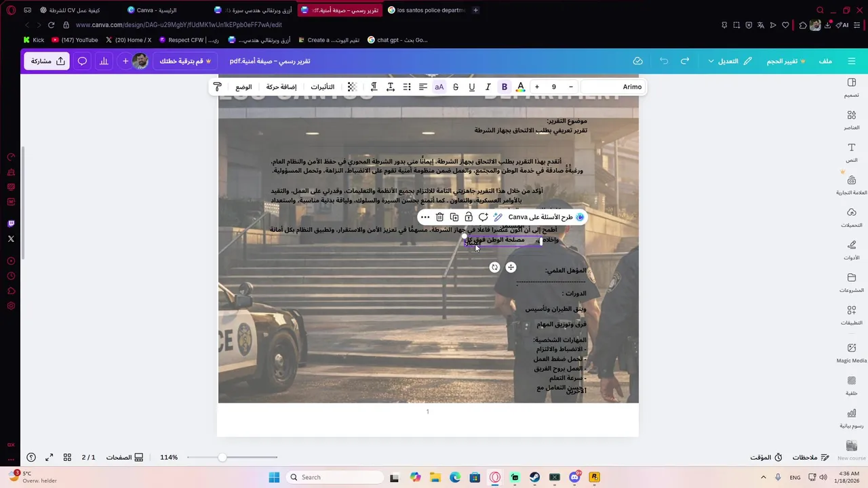The image size is (868, 488).
Task: Toggle italic formatting in text toolbar
Action: [x=488, y=87]
